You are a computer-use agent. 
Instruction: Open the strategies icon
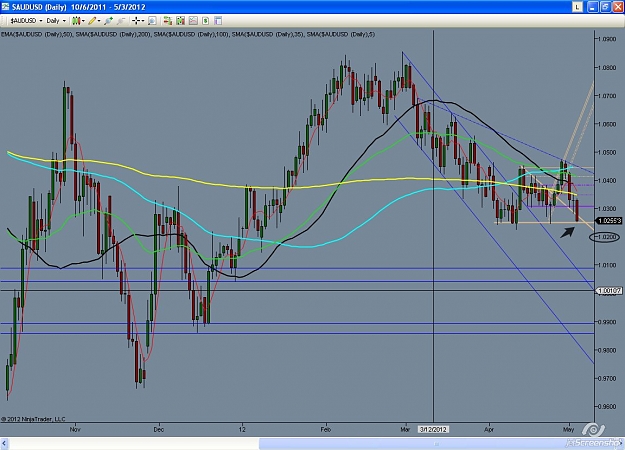tap(206, 21)
